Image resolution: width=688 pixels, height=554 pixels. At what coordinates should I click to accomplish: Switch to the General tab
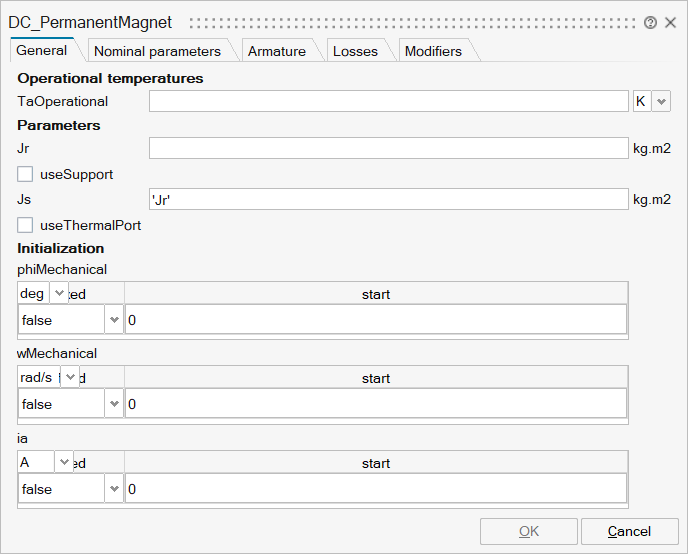(42, 50)
